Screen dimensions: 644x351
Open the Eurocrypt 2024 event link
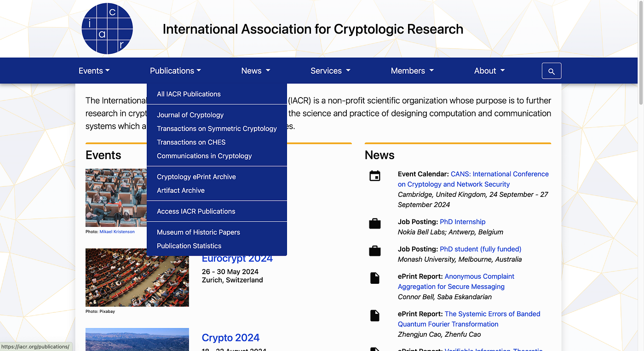point(237,259)
